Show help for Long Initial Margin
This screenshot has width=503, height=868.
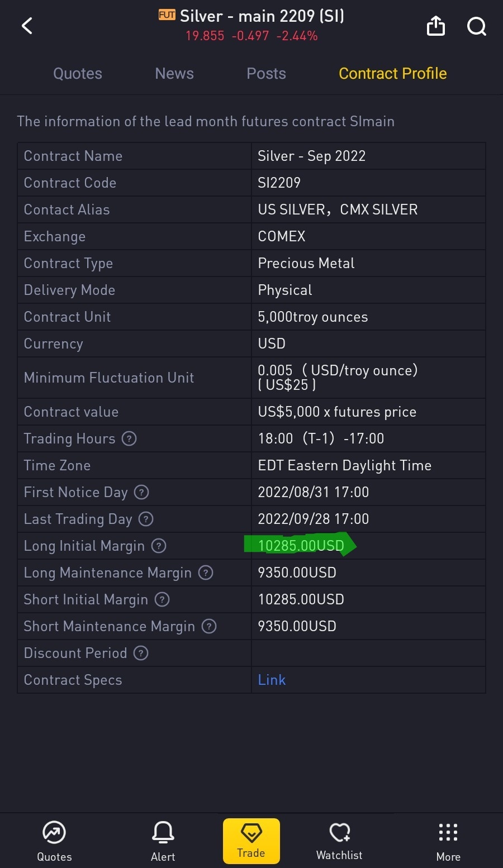tap(159, 546)
